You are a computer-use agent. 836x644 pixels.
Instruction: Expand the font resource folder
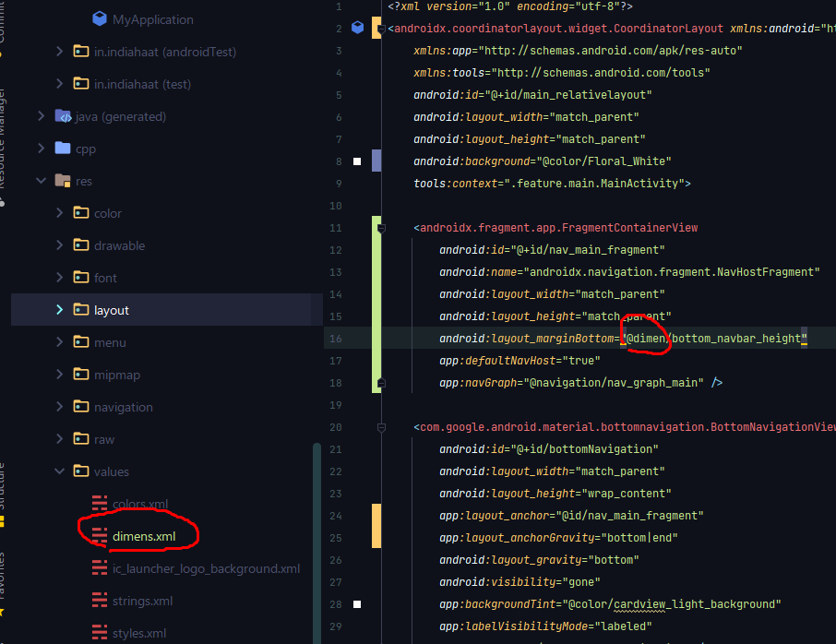click(x=59, y=277)
